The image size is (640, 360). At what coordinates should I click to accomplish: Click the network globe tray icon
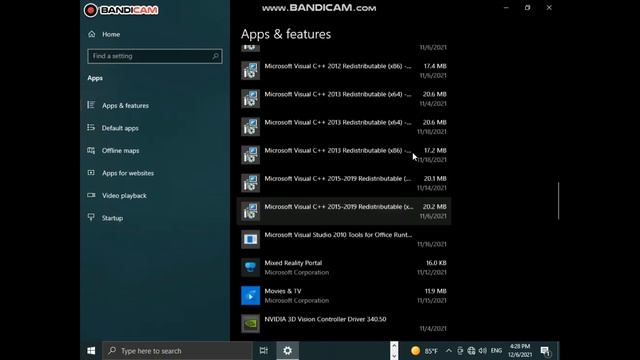coord(471,351)
